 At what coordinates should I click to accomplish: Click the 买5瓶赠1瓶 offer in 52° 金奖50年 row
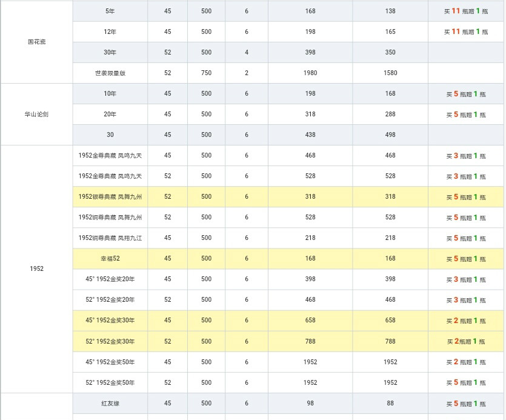(465, 383)
